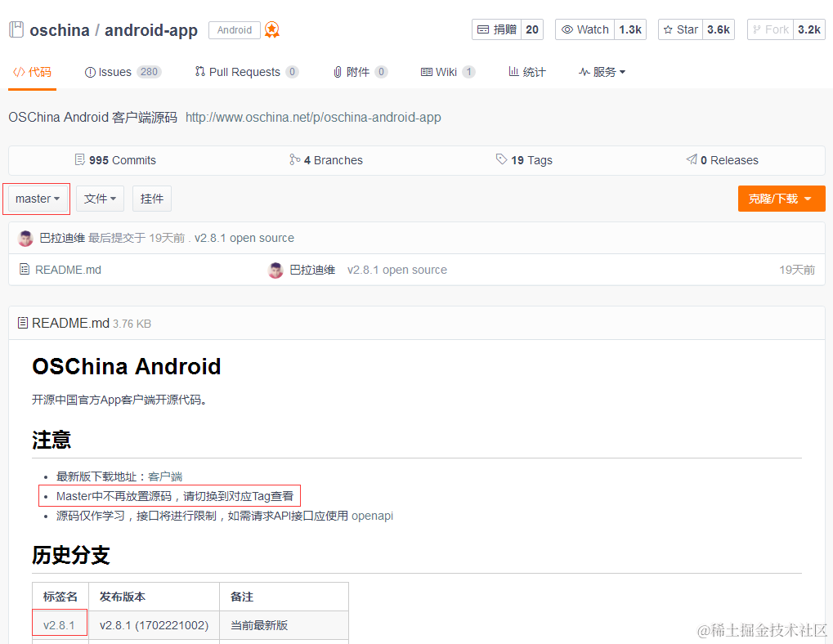Click the 捐赠 donate button
833x644 pixels.
497,29
